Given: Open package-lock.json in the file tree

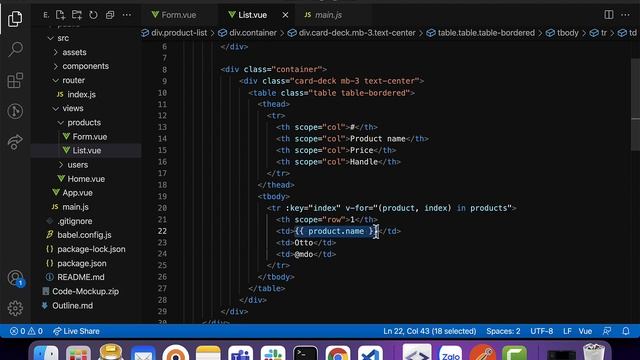Looking at the screenshot, I should [x=86, y=249].
